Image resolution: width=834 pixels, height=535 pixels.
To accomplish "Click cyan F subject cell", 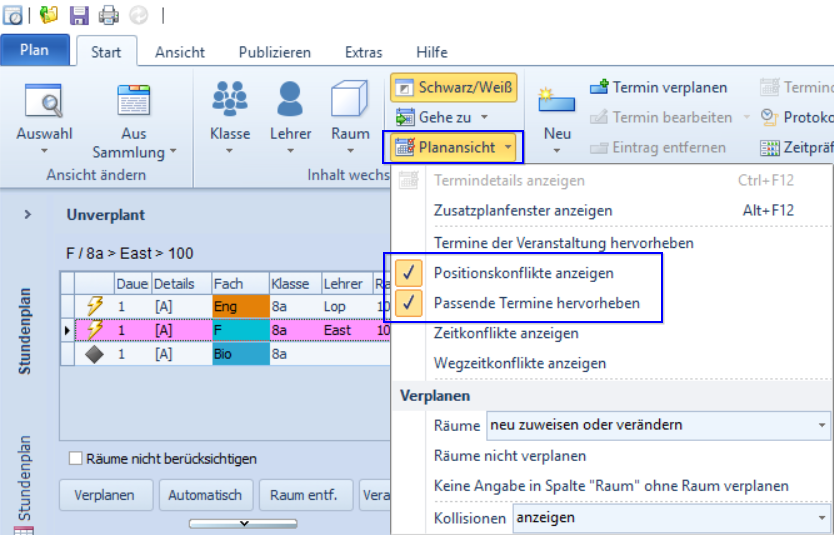I will (240, 330).
